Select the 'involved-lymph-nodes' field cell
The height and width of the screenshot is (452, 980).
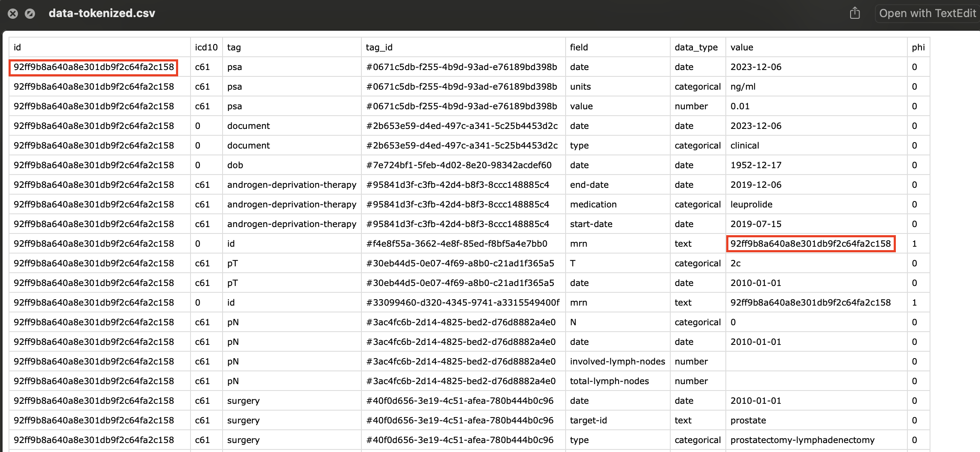[617, 362]
